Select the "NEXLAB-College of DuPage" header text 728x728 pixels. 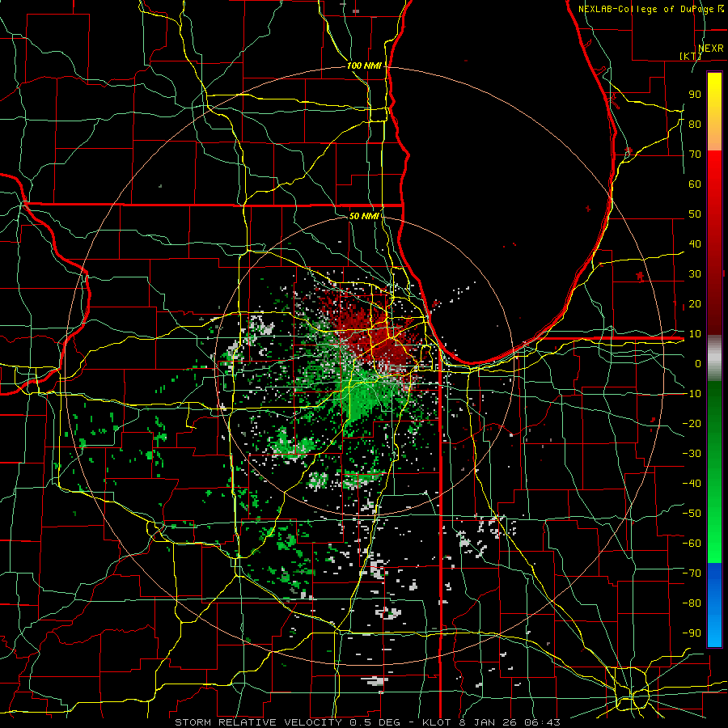pos(647,9)
